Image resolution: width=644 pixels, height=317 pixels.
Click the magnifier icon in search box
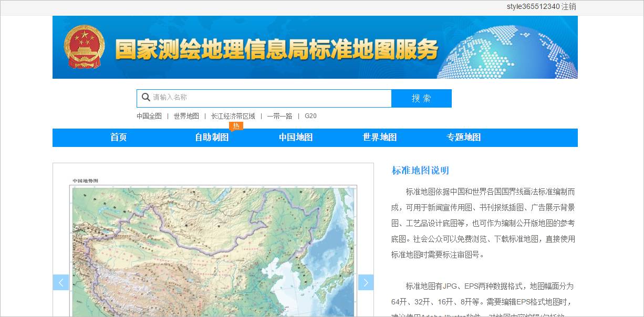pyautogui.click(x=146, y=98)
